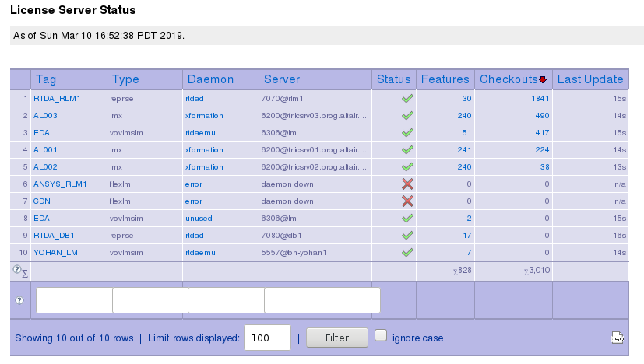This screenshot has height=364, width=644.
Task: Click the help icon beside filter fields
Action: point(19,300)
